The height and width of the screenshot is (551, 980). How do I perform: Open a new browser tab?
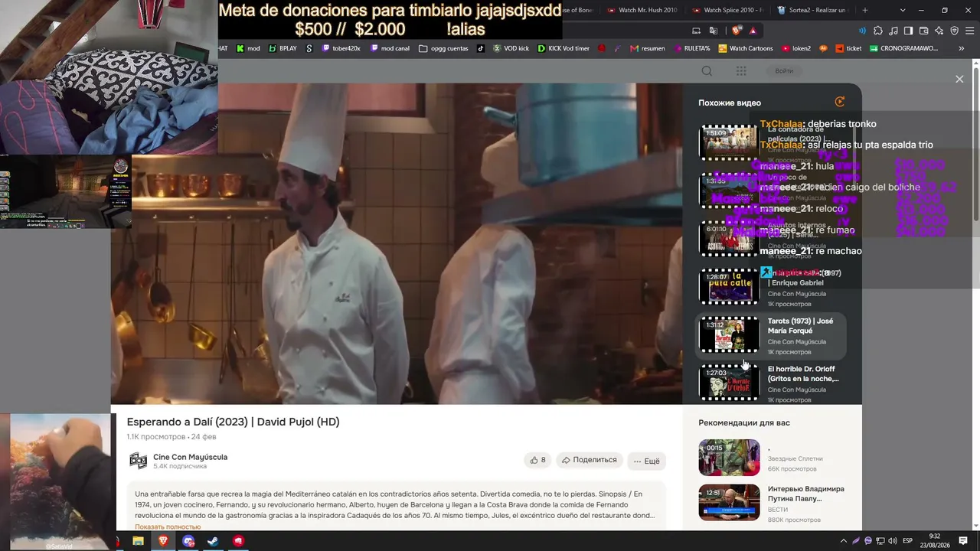[x=865, y=10]
